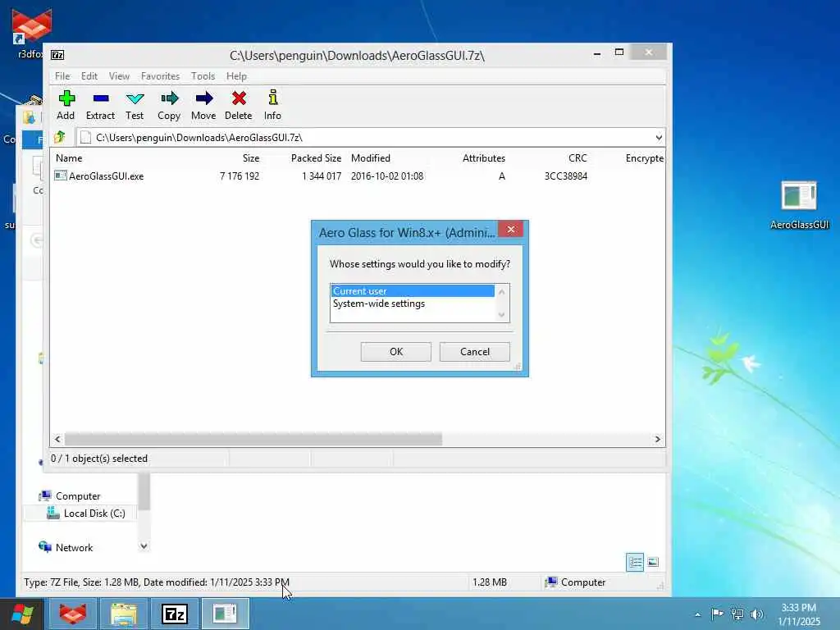This screenshot has height=630, width=840.
Task: Open the Favorites menu
Action: [x=160, y=76]
